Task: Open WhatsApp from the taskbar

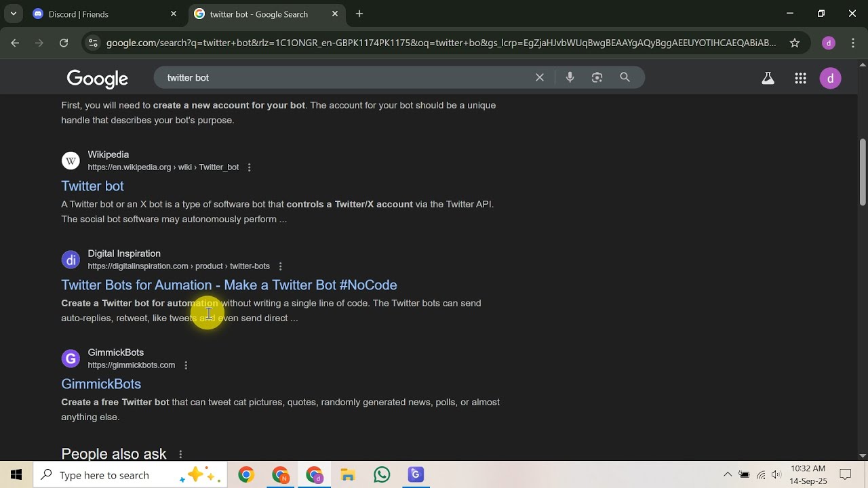Action: pos(382,475)
